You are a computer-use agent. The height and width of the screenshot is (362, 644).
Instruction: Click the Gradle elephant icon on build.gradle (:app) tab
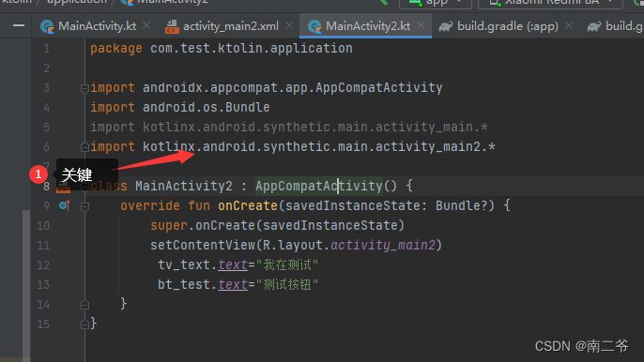coord(446,26)
